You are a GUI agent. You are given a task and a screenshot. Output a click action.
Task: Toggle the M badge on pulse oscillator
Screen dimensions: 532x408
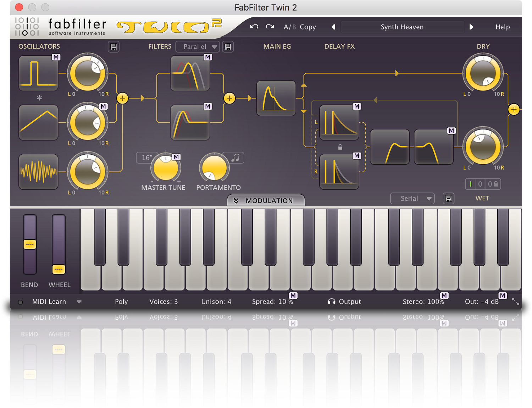tap(56, 57)
